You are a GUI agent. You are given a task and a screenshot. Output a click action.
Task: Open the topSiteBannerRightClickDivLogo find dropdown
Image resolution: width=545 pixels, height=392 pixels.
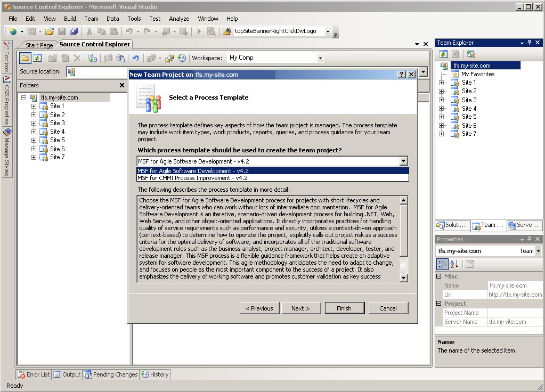coord(328,31)
